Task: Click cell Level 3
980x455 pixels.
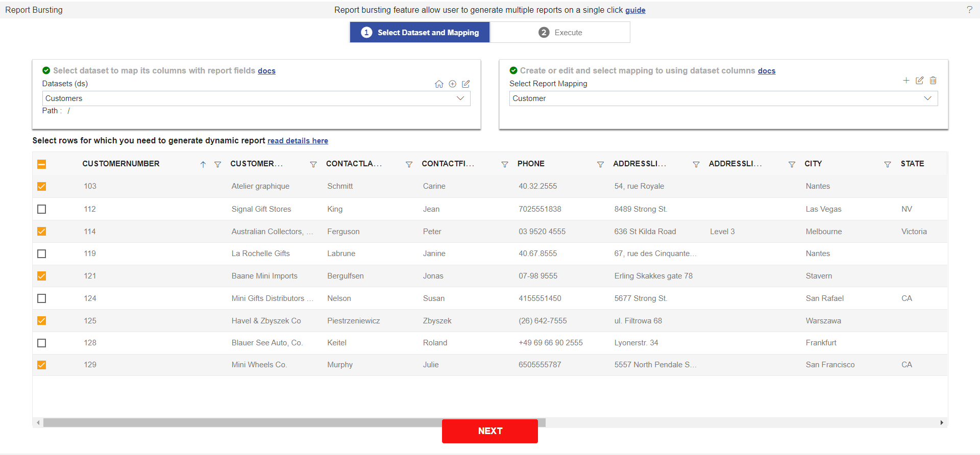Action: (722, 232)
